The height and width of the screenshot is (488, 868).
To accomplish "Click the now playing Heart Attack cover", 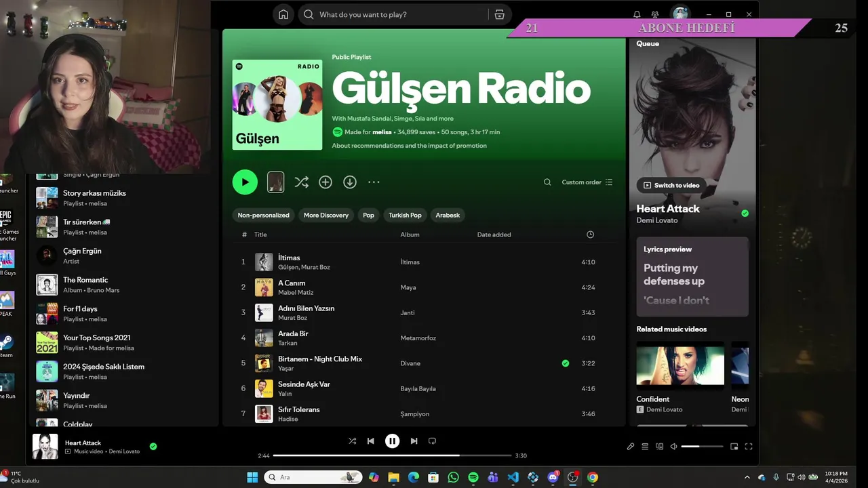I will [45, 447].
